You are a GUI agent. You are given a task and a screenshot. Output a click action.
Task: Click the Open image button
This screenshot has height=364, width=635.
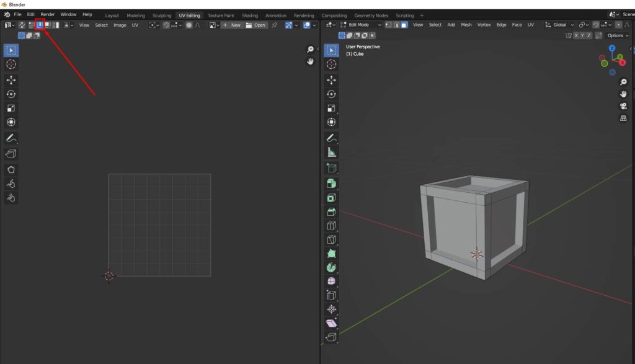coord(256,25)
